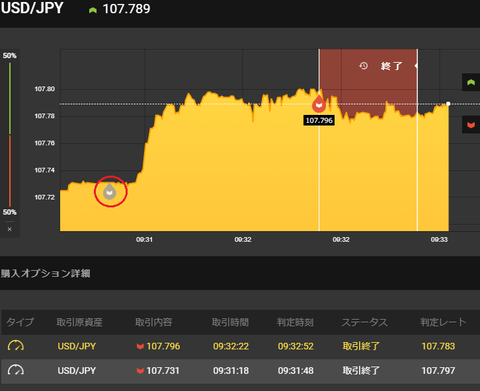Click the 判定レート column header

(x=443, y=322)
